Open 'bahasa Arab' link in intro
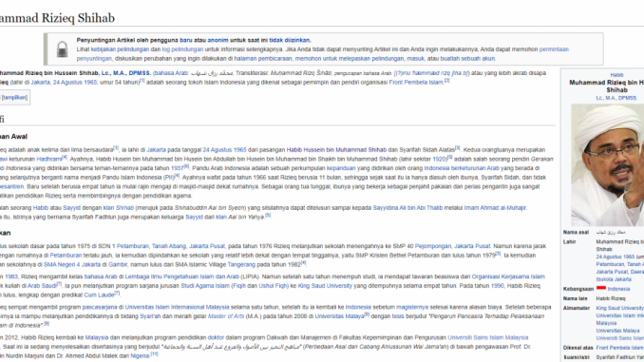The image size is (644, 362). [x=171, y=73]
